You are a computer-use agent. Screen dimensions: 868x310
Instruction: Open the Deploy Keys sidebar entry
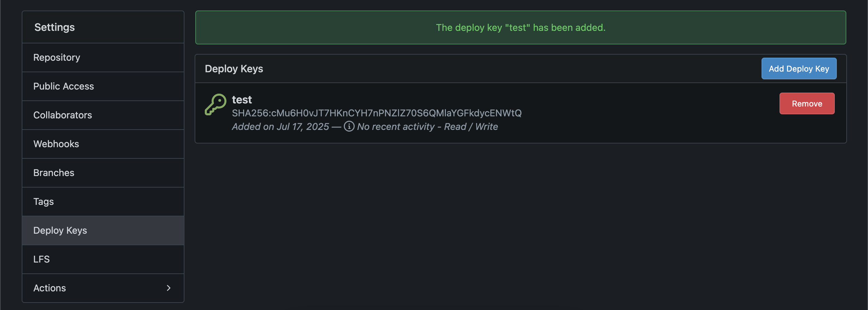pos(60,230)
